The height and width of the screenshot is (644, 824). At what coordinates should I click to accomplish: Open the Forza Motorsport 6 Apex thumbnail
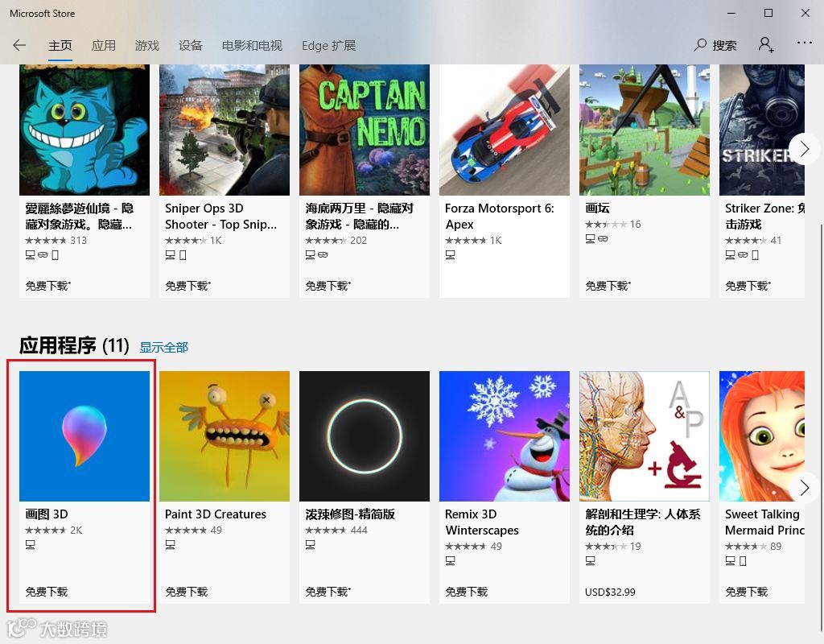(x=505, y=130)
